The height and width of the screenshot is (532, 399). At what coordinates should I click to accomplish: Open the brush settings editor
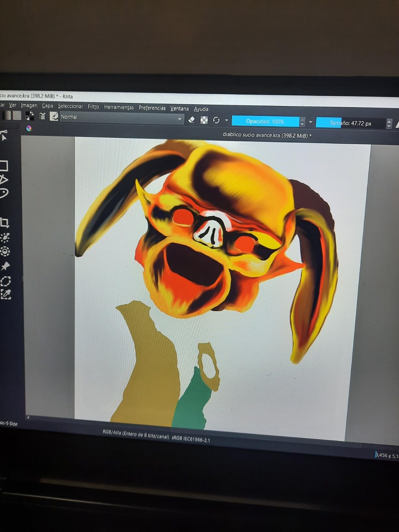click(42, 116)
